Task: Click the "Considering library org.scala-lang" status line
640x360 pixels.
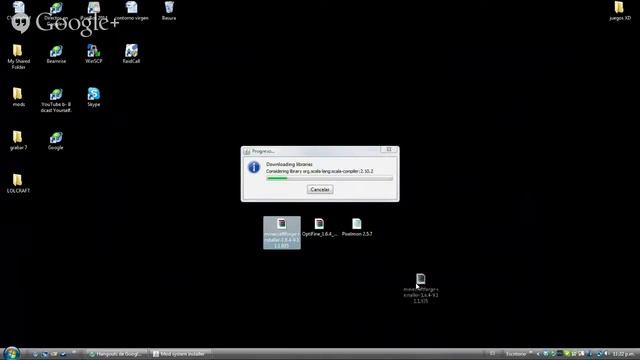Action: pos(320,171)
